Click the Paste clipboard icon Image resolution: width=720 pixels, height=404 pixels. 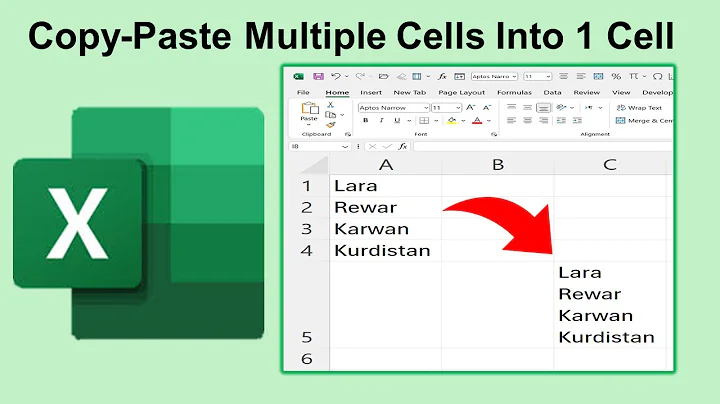(x=309, y=108)
